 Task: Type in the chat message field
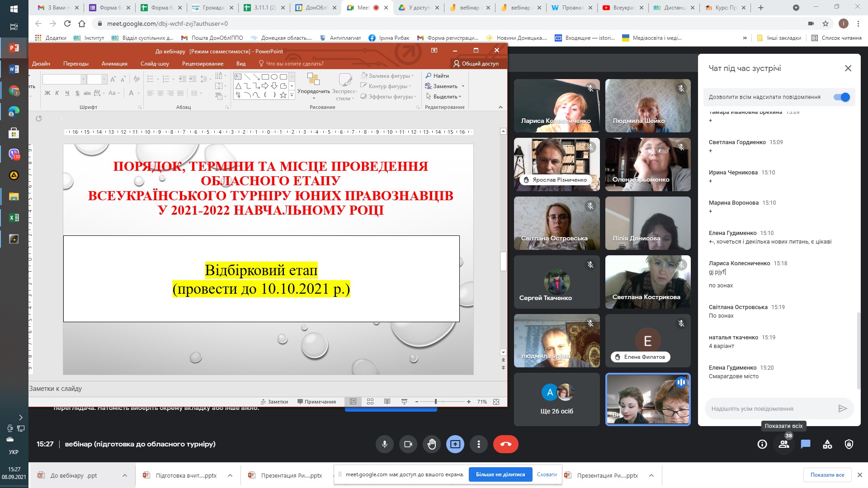pyautogui.click(x=771, y=408)
